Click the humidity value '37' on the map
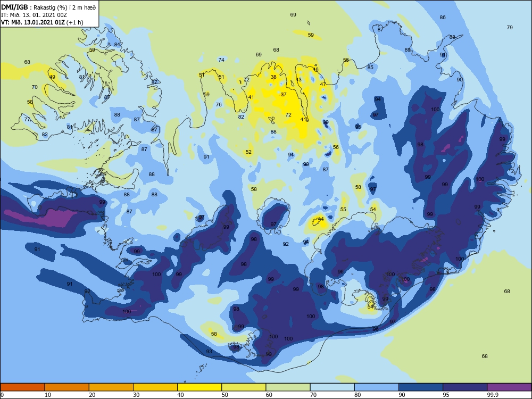The height and width of the screenshot is (399, 532). coord(284,94)
